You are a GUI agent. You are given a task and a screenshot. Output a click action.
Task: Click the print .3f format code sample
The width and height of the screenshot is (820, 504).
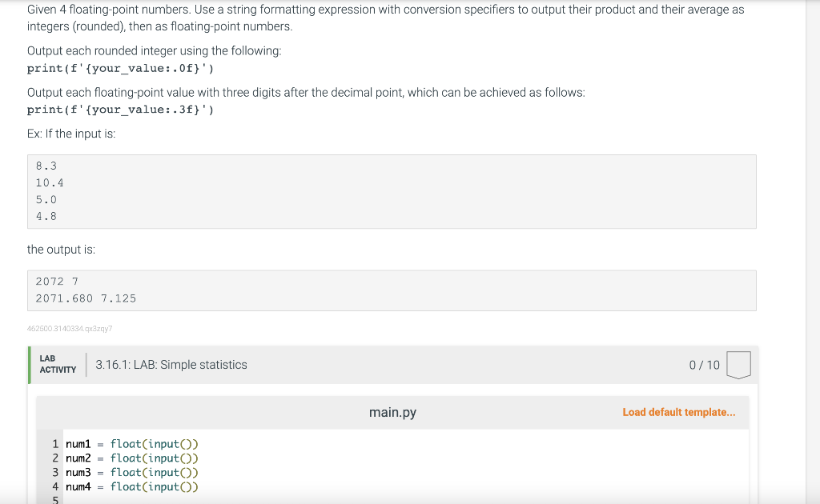(120, 110)
